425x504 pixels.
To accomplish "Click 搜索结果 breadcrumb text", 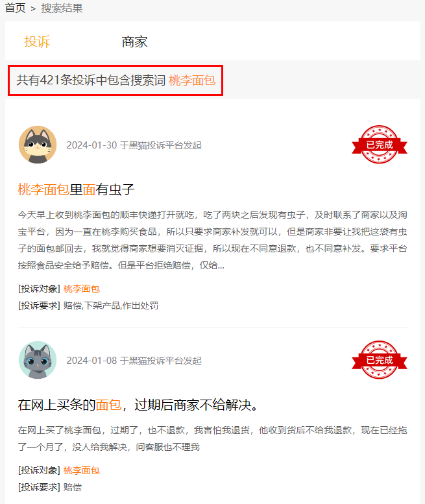I will coord(62,8).
